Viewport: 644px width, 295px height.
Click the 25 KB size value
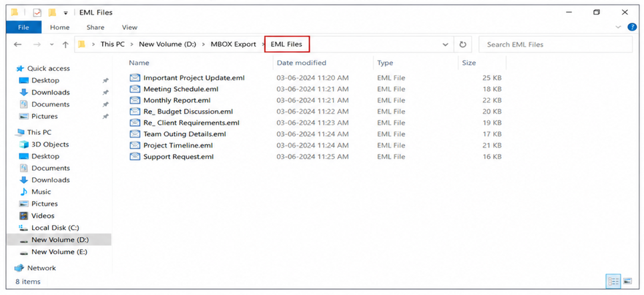[492, 77]
